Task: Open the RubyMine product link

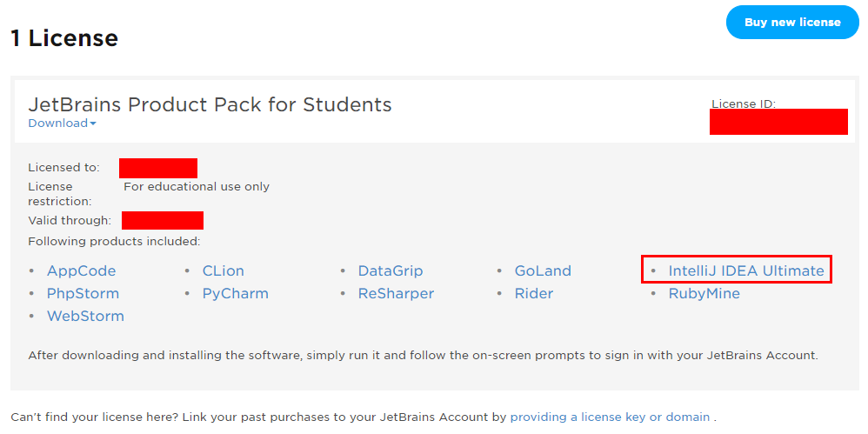Action: tap(704, 293)
